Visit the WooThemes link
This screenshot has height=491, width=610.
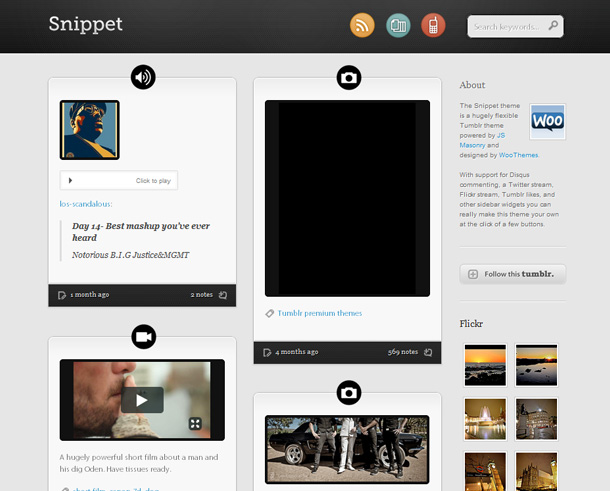coord(518,155)
